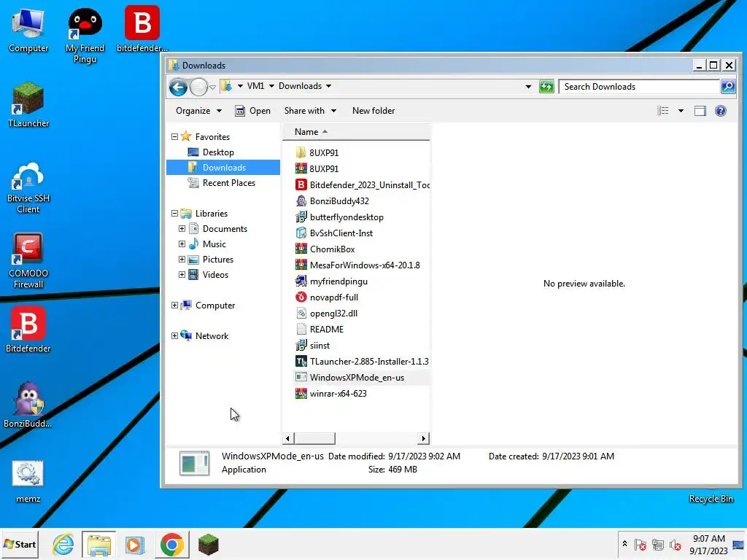The height and width of the screenshot is (560, 747).
Task: Open Recycle Bin on the desktop
Action: click(711, 499)
